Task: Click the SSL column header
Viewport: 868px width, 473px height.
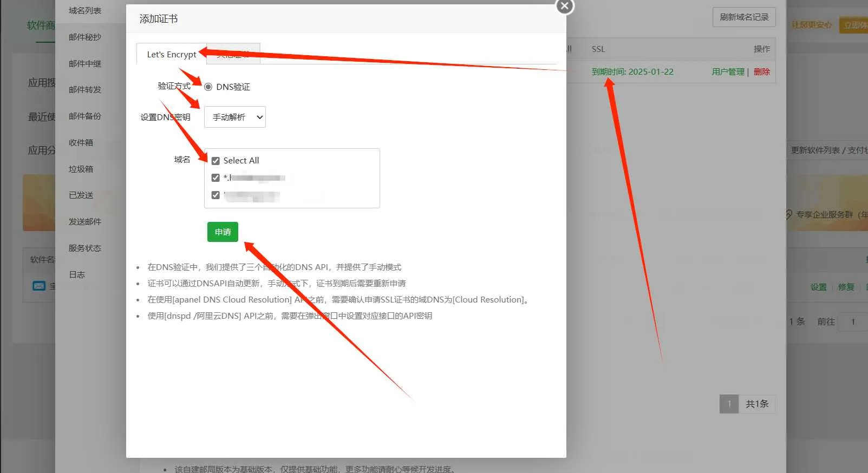Action: point(598,49)
